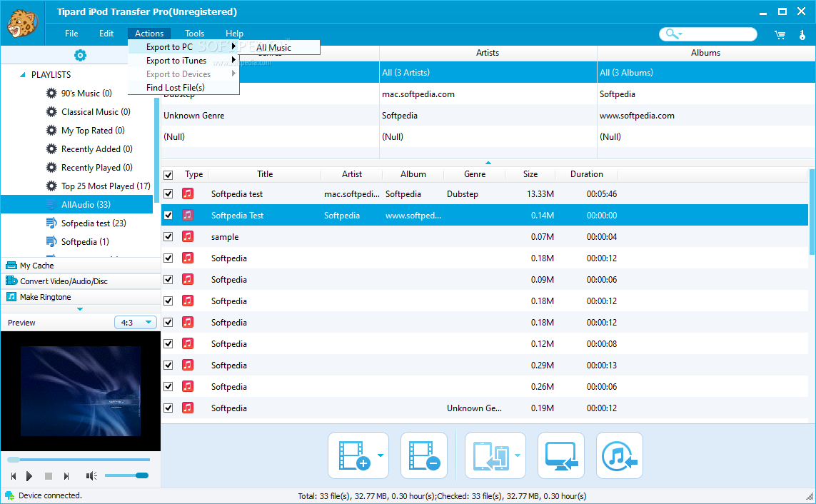Open Convert Video/Audio/Disc tool
Screen dimensions: 816x504
click(x=81, y=281)
